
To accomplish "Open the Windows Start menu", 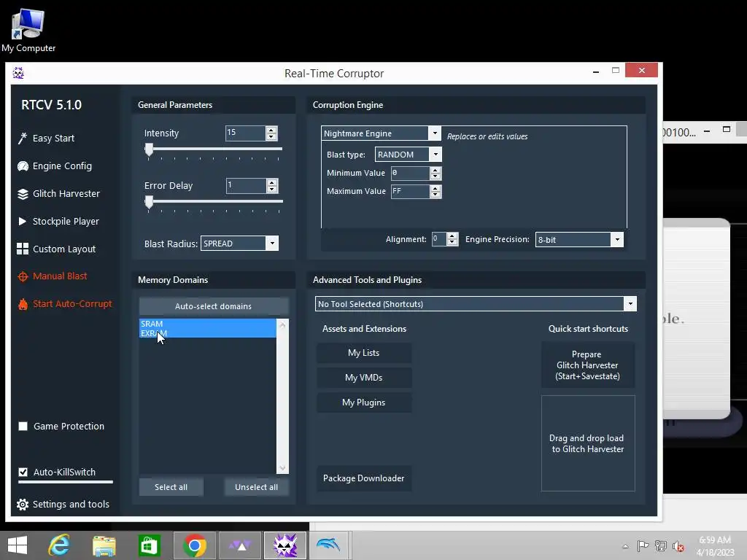I will pos(18,545).
